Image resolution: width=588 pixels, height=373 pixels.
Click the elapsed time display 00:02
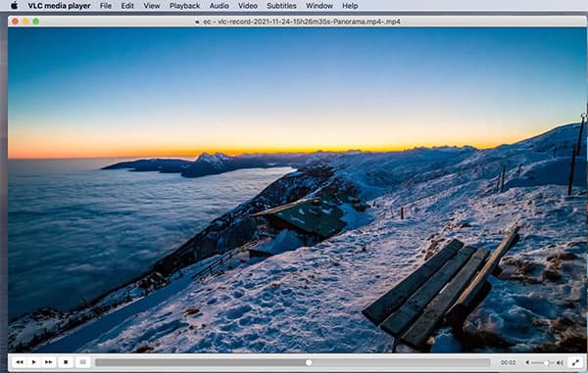[x=508, y=362]
